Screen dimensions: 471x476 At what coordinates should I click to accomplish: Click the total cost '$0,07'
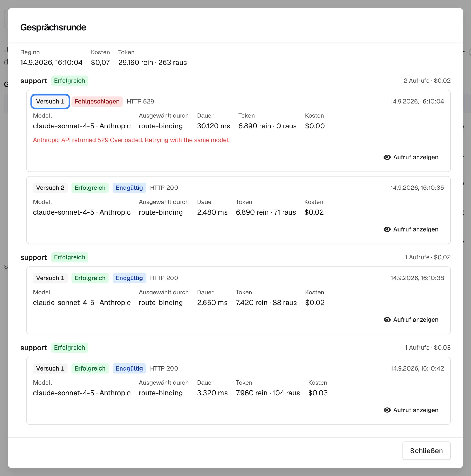(100, 63)
